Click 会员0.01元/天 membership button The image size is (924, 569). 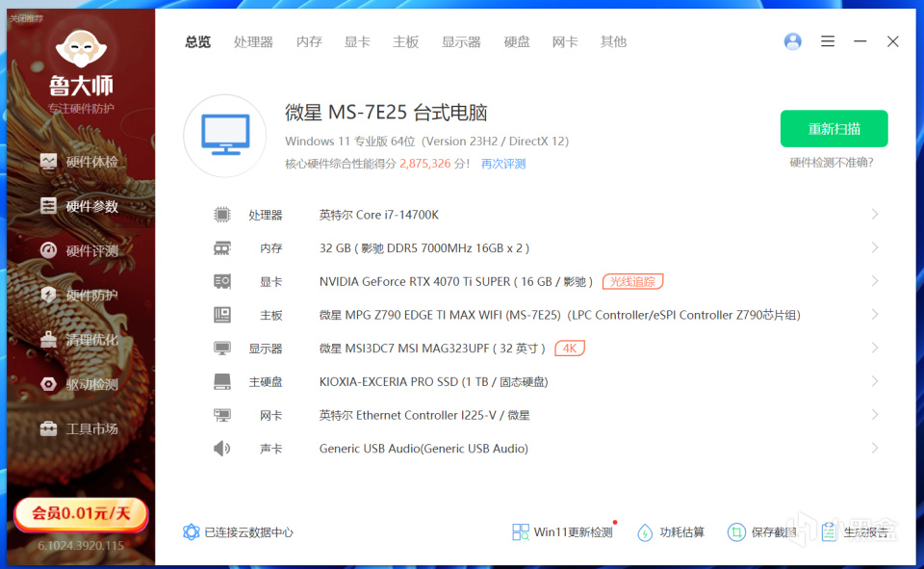(x=81, y=513)
